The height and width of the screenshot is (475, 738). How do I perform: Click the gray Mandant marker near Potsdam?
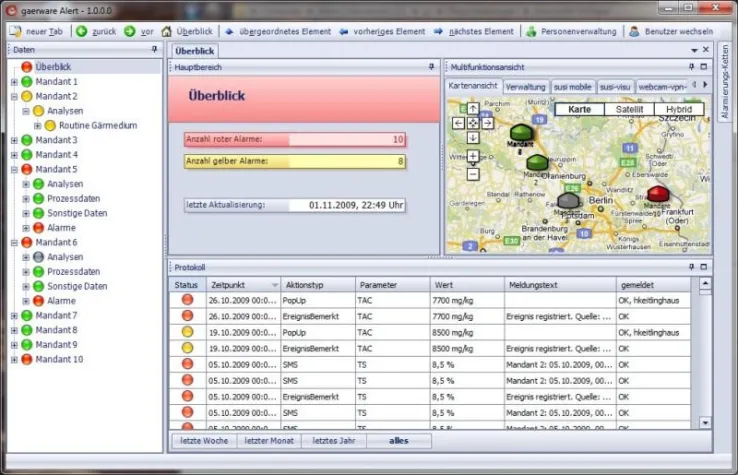point(568,201)
